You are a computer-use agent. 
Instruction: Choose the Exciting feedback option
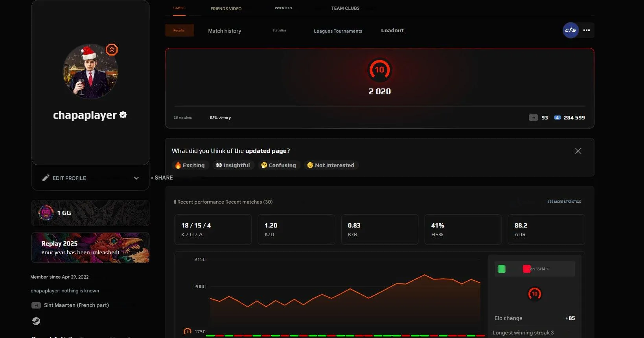coord(190,165)
